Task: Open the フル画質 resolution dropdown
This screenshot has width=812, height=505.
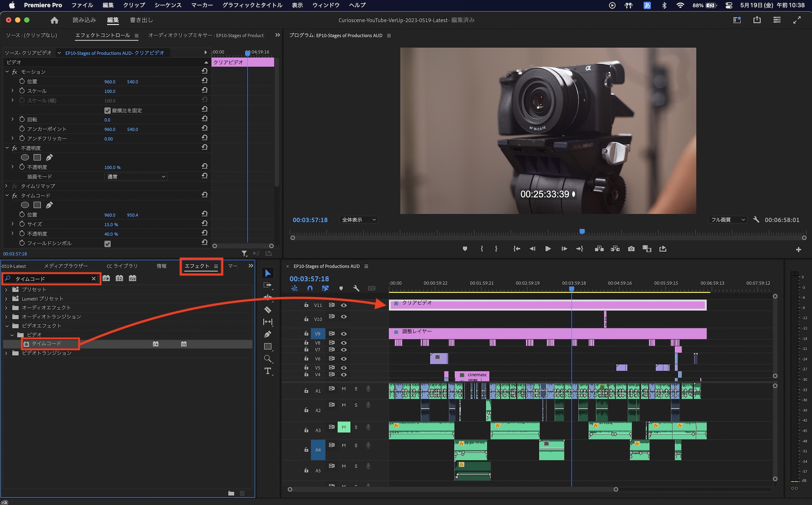Action: click(728, 220)
